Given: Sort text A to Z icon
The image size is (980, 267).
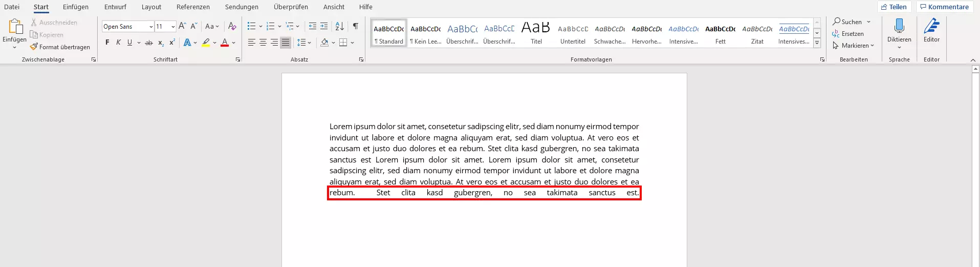Looking at the screenshot, I should click(339, 26).
